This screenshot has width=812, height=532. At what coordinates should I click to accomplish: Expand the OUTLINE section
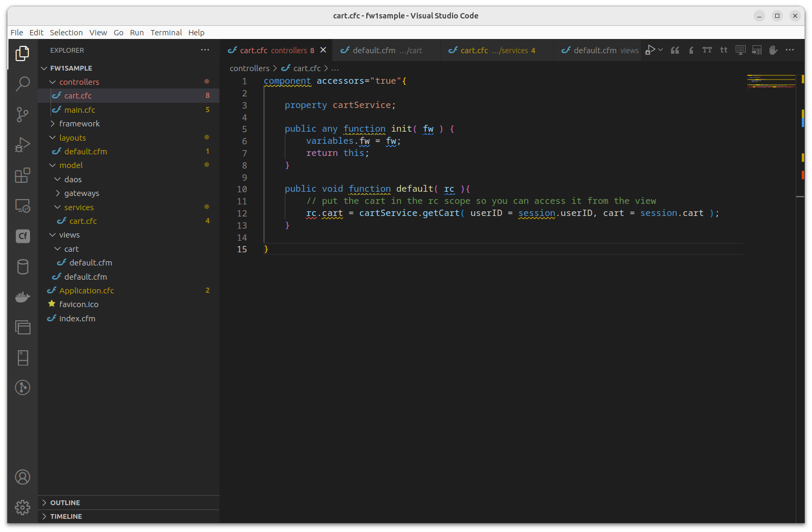[44, 503]
